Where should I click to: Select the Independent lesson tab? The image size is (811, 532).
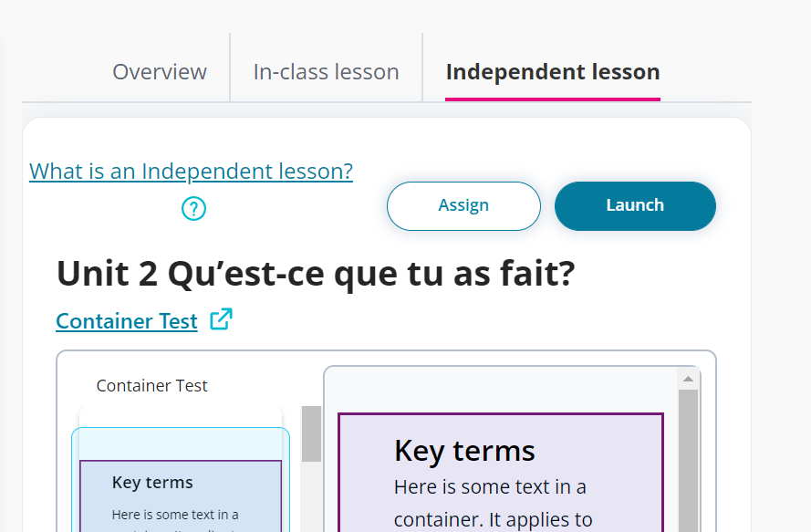[x=553, y=71]
